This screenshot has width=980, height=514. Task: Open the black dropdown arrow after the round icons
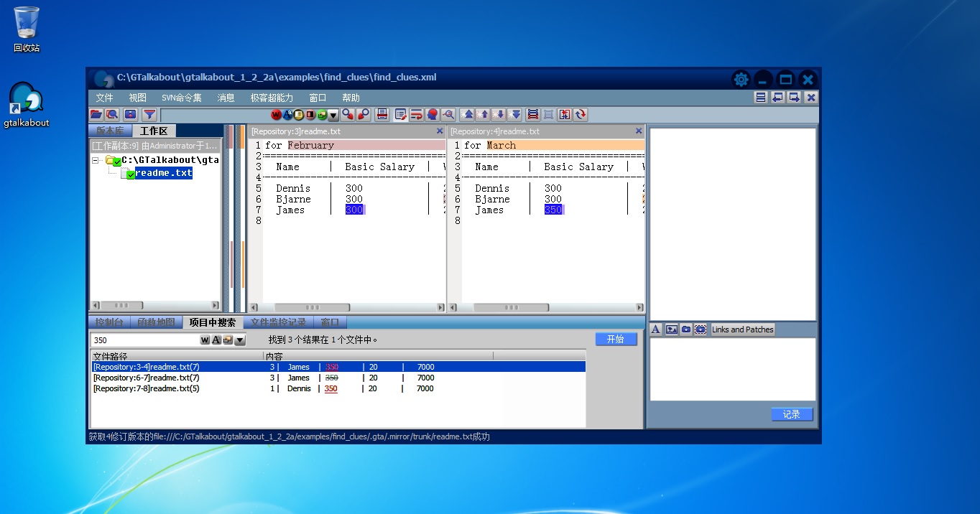click(x=333, y=115)
